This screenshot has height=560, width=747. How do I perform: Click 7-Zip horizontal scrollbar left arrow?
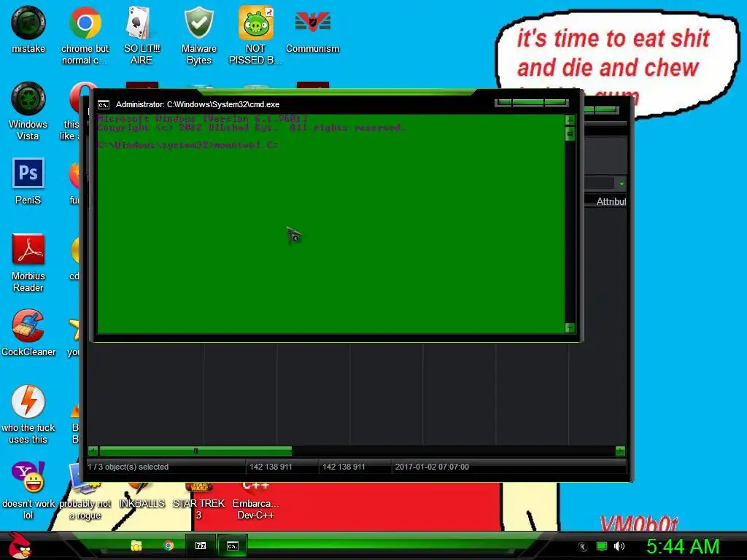pyautogui.click(x=93, y=451)
